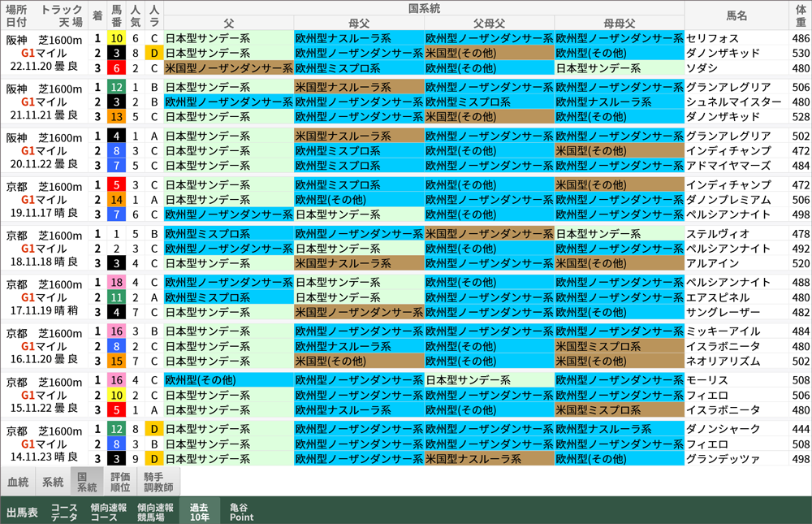Go to 出馬表 in bottom bar

click(x=22, y=512)
